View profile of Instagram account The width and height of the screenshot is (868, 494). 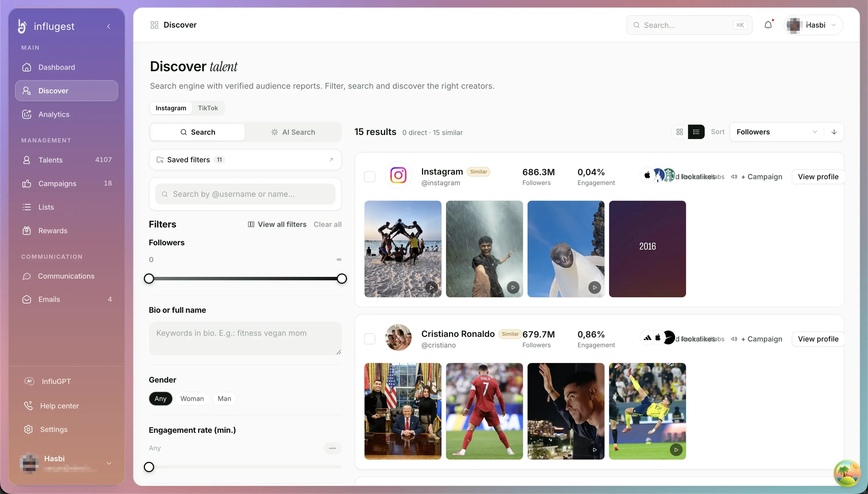(818, 176)
